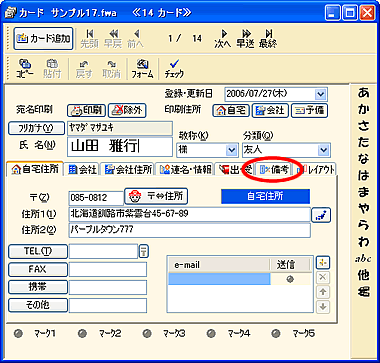The height and width of the screenshot is (363, 380).
Task: Select あ in the kana index
Action: coord(364,93)
